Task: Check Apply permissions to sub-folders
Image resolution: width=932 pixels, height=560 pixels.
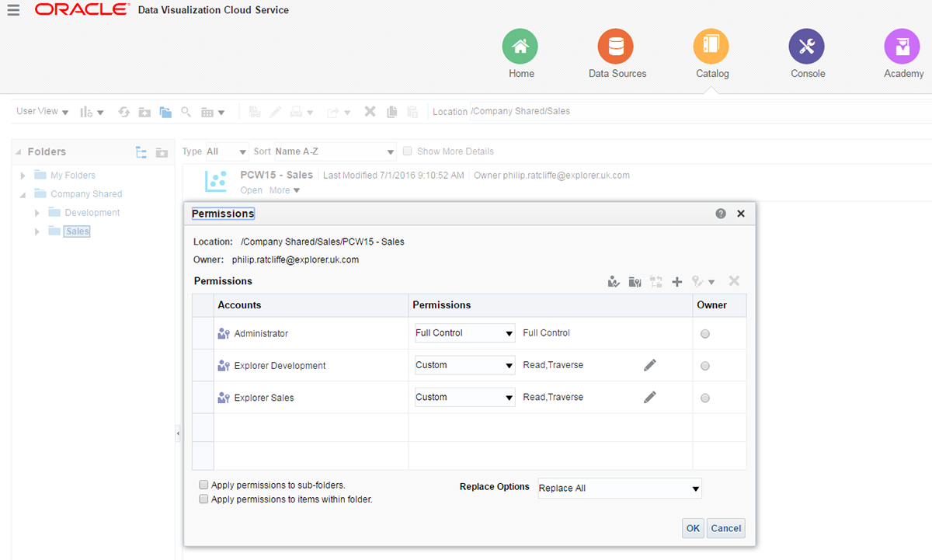Action: [x=203, y=485]
